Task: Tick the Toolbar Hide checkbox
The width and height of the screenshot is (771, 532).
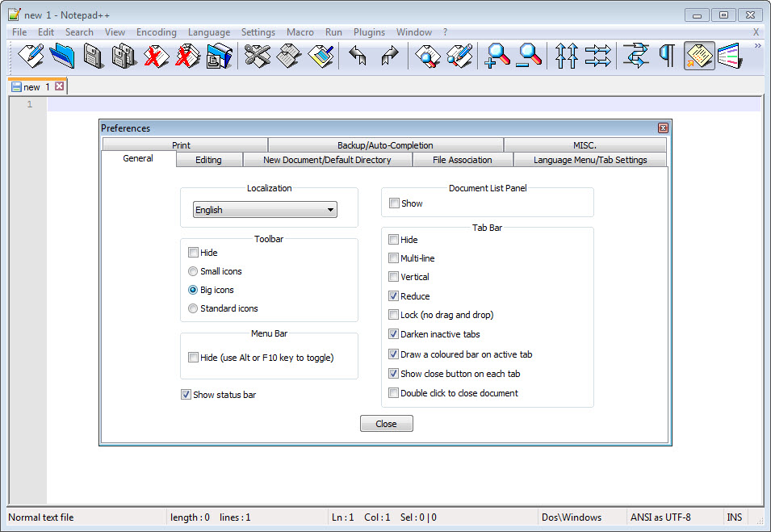Action: pyautogui.click(x=193, y=253)
